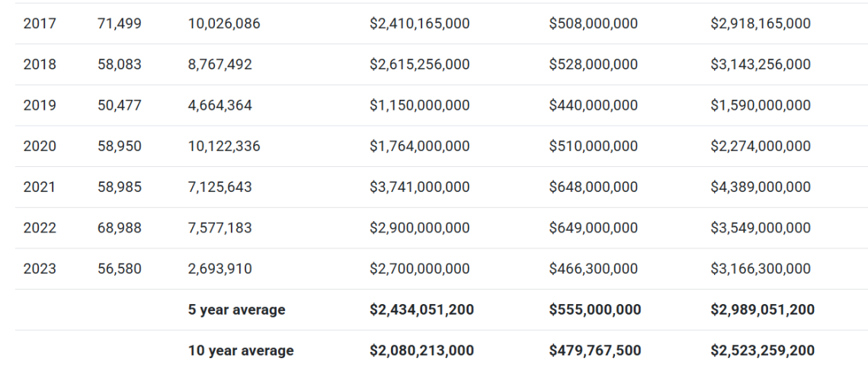
Task: Select the value 71,499 in the 2017 row
Action: click(120, 24)
